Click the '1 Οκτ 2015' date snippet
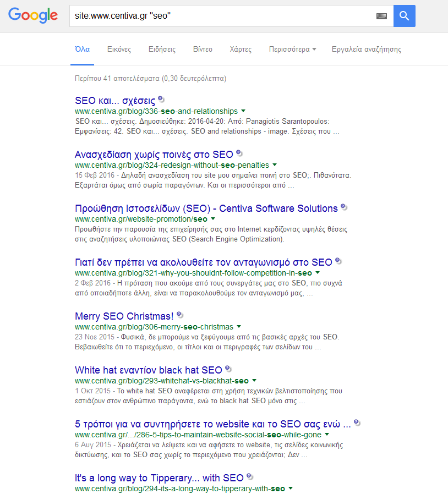Viewport: 448px width, 494px height. pos(92,391)
